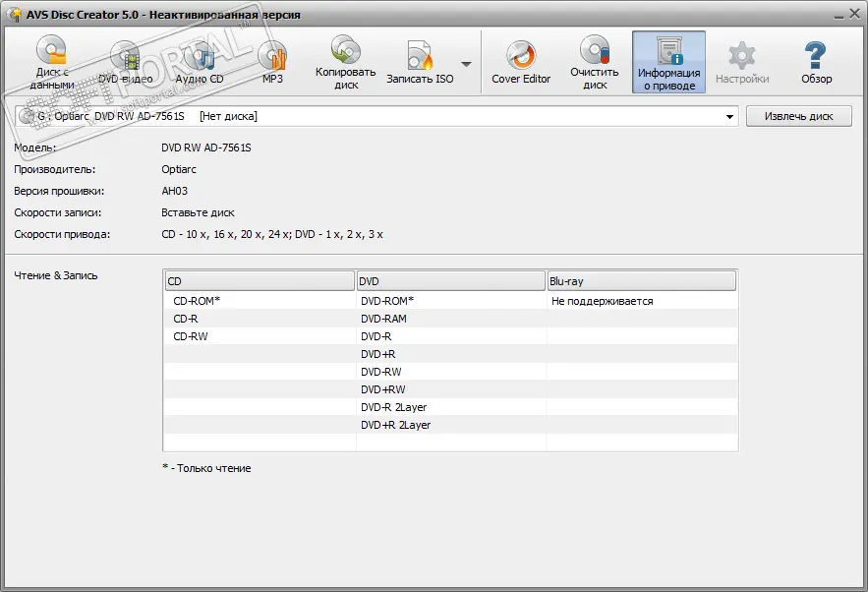Click the MP3 disc icon
The height and width of the screenshot is (592, 868).
(x=272, y=62)
